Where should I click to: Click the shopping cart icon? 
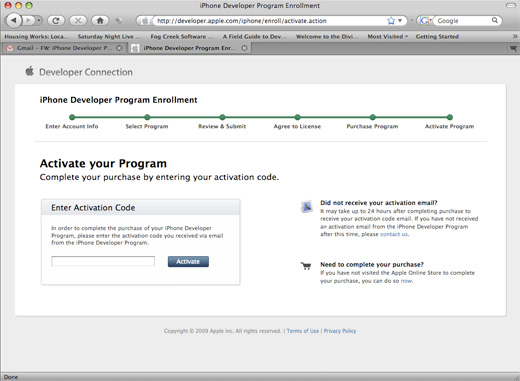coord(306,266)
